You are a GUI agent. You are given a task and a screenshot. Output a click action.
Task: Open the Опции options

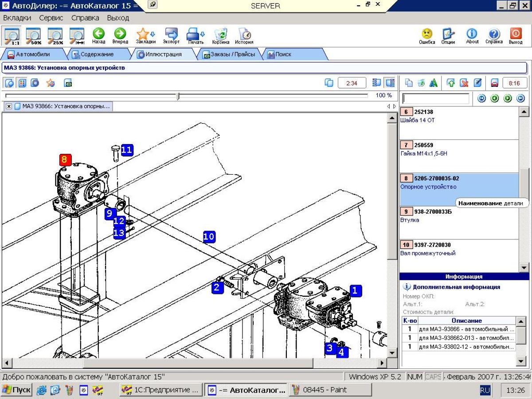(x=448, y=35)
